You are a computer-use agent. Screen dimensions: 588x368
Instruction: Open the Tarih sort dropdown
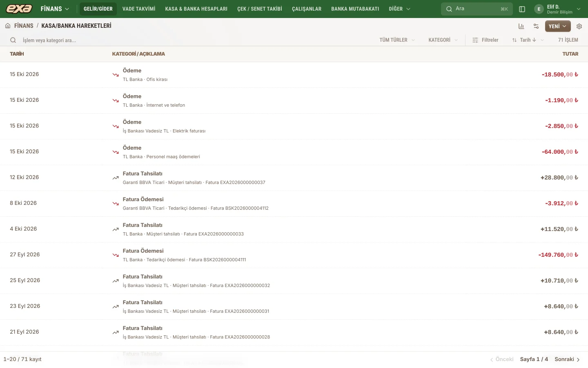pyautogui.click(x=528, y=40)
